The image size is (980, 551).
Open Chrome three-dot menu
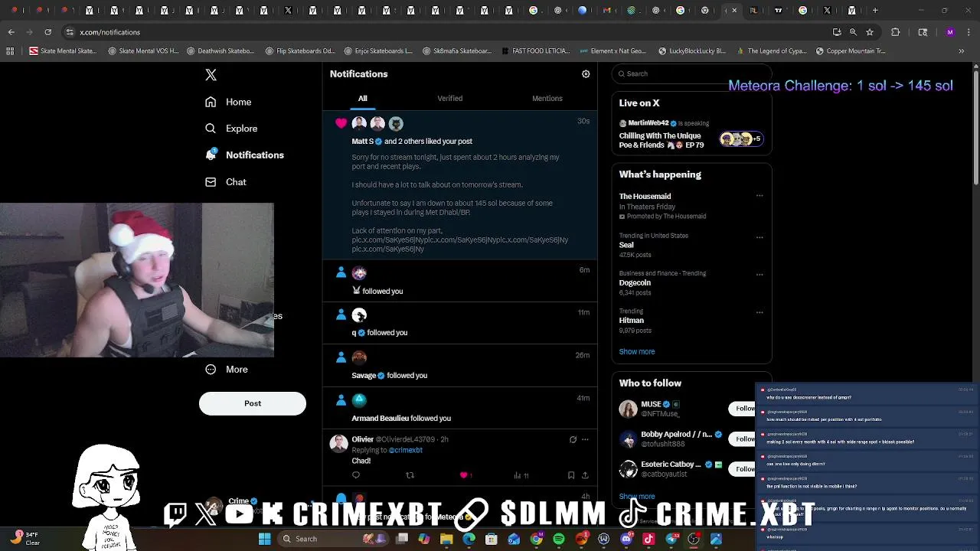(968, 32)
